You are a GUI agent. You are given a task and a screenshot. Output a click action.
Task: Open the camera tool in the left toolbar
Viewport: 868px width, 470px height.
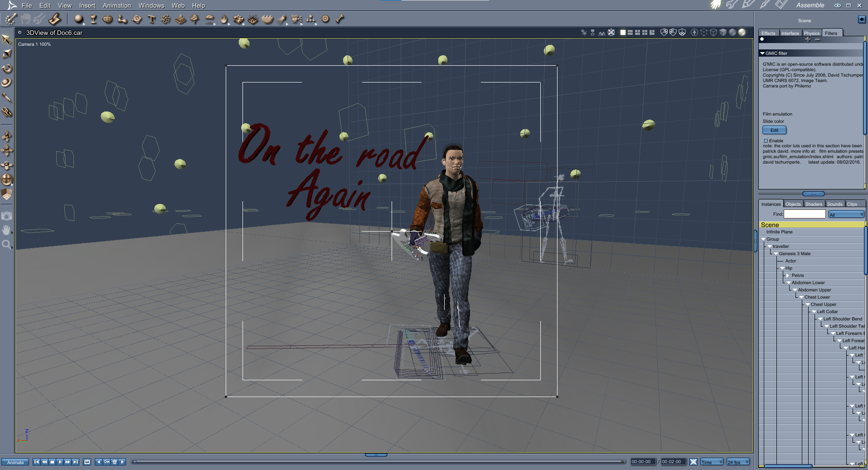click(6, 216)
